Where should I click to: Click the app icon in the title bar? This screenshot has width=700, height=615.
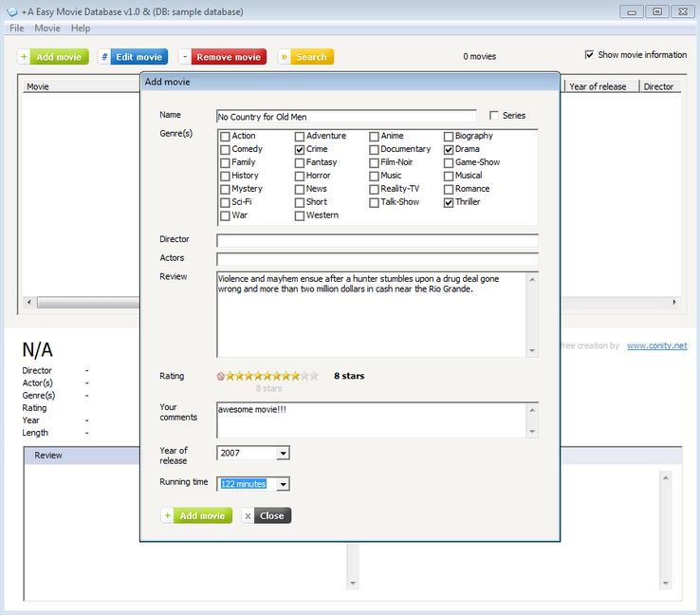pos(11,12)
